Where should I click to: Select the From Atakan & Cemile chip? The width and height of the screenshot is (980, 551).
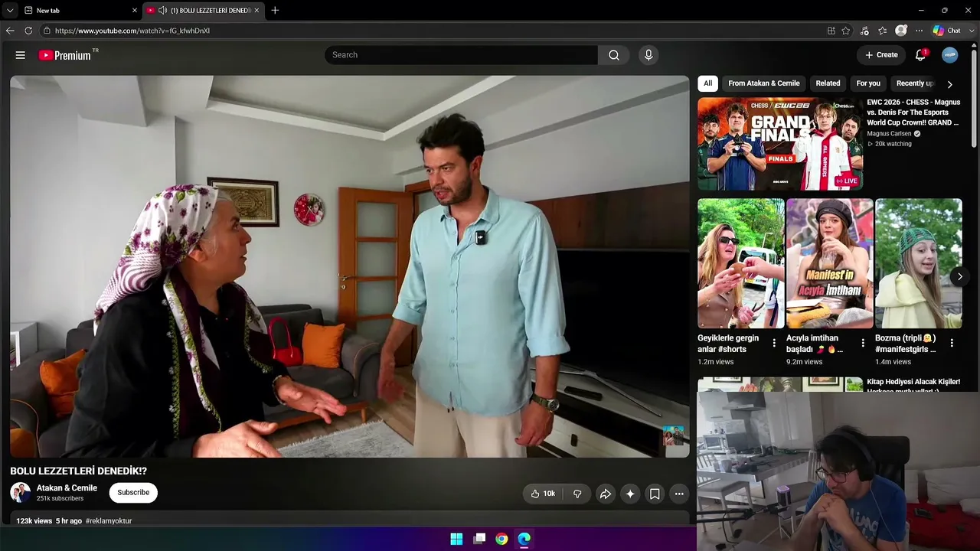[x=764, y=83]
